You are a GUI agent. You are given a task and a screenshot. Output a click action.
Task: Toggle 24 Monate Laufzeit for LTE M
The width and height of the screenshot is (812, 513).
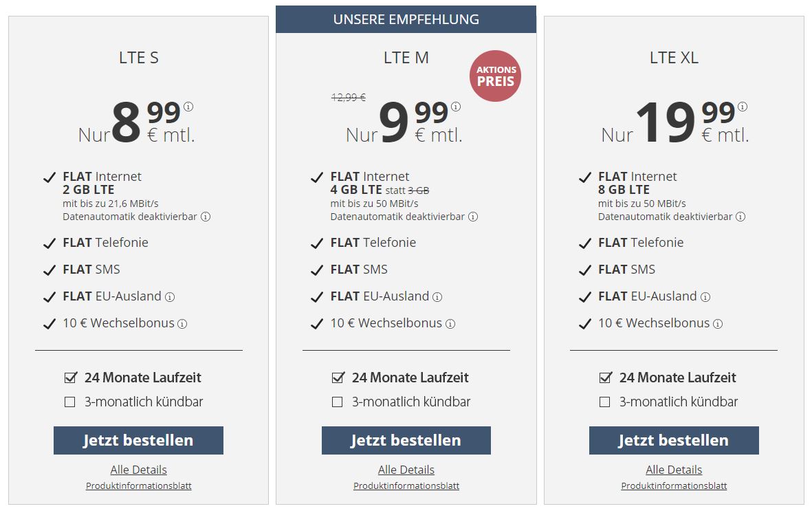(338, 378)
